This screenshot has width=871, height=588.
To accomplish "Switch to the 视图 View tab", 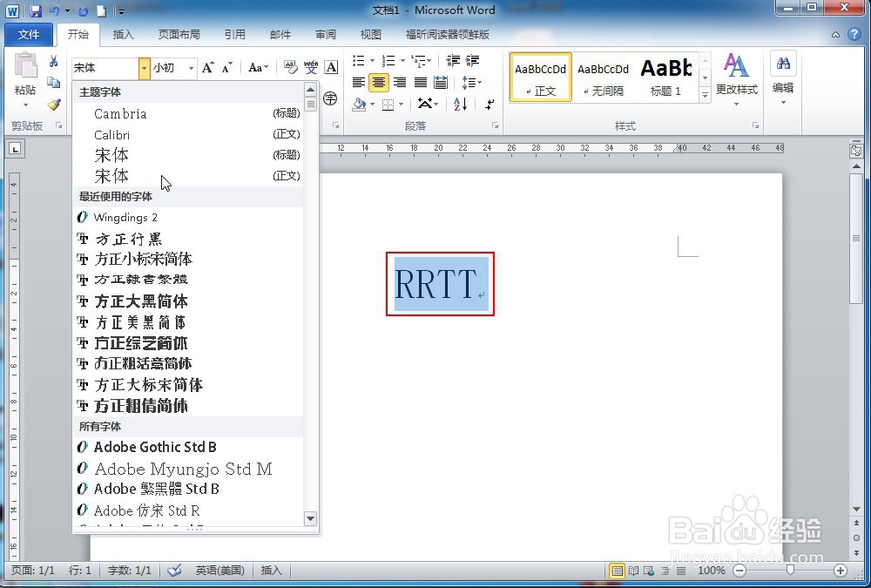I will pyautogui.click(x=370, y=35).
